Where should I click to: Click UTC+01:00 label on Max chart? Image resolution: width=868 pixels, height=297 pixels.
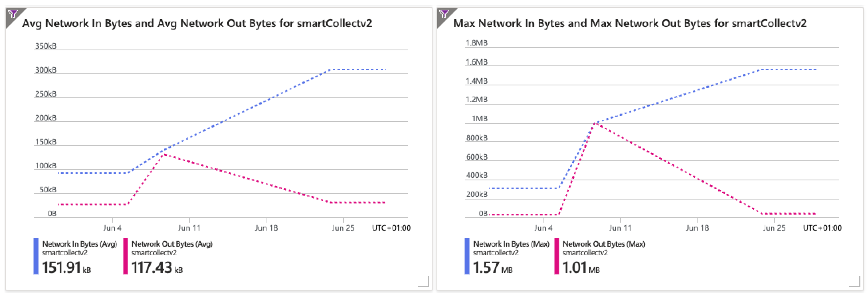tap(822, 228)
